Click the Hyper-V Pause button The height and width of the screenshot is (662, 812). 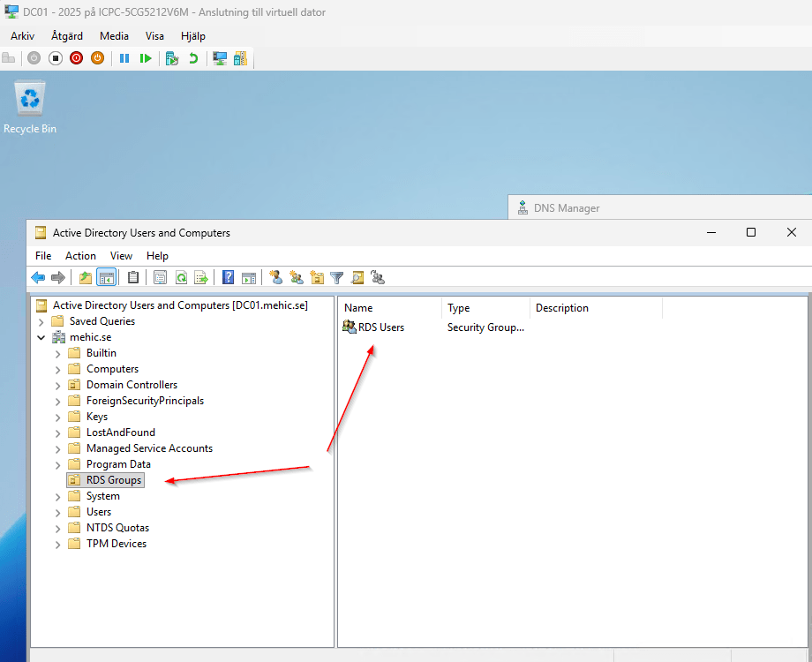(x=124, y=58)
